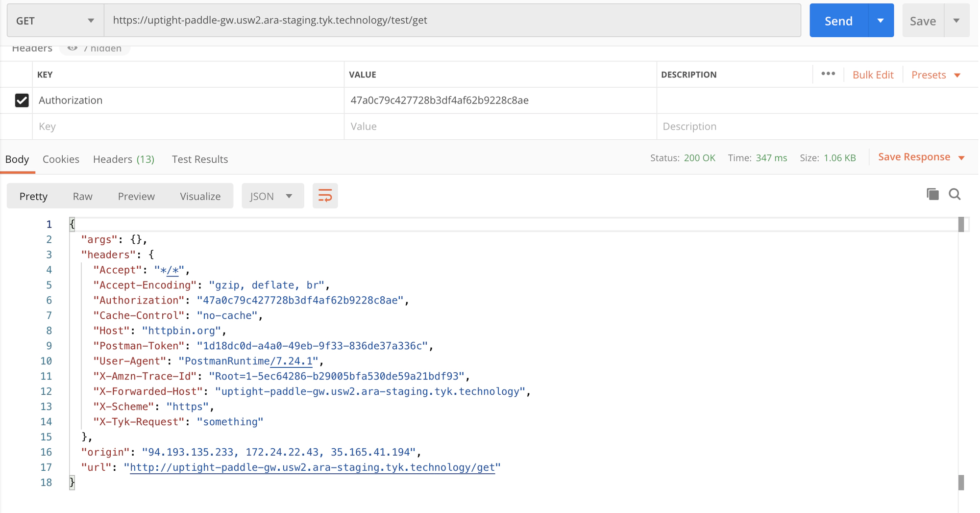Open the Presets dropdown
Image resolution: width=980 pixels, height=513 pixels.
935,75
